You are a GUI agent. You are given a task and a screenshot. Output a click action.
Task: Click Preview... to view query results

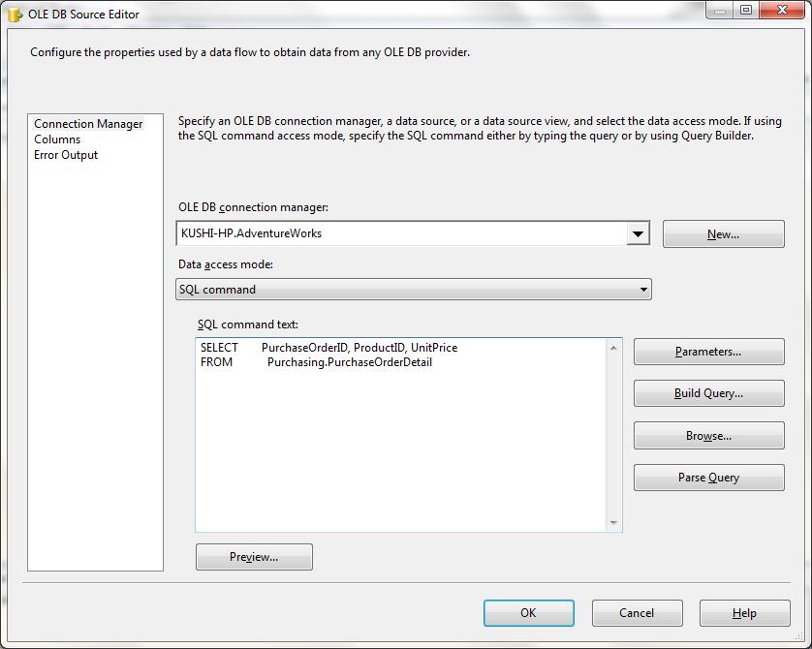(254, 557)
